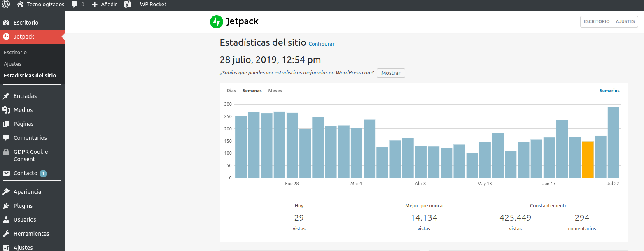Go to Plugins in the sidebar
The image size is (644, 251).
(x=23, y=206)
